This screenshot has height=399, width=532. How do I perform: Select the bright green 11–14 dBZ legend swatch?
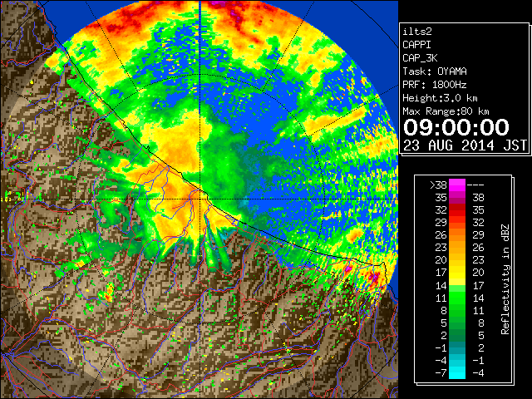(x=457, y=298)
